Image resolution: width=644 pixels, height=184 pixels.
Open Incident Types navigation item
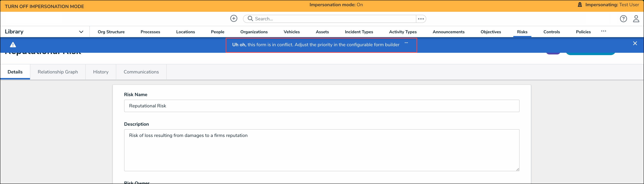pyautogui.click(x=359, y=32)
